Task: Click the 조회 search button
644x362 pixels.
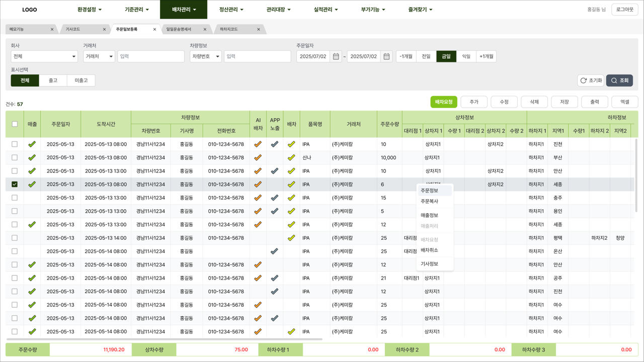Action: (619, 80)
